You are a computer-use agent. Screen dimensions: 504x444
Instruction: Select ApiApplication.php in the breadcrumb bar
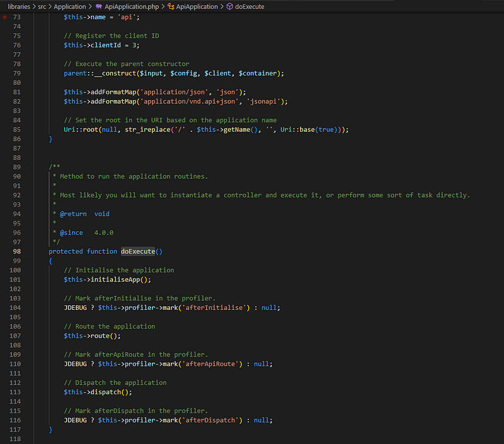pos(132,6)
